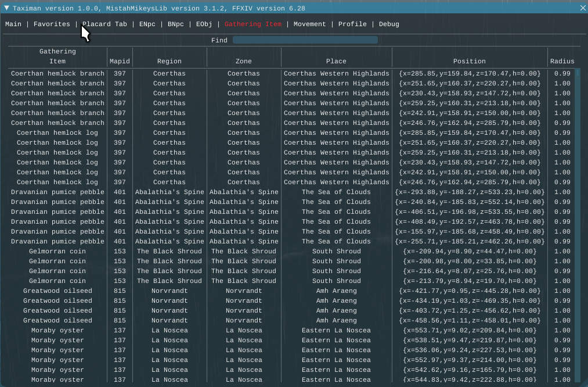Switch to the Profile tab
The height and width of the screenshot is (387, 588).
[x=352, y=24]
